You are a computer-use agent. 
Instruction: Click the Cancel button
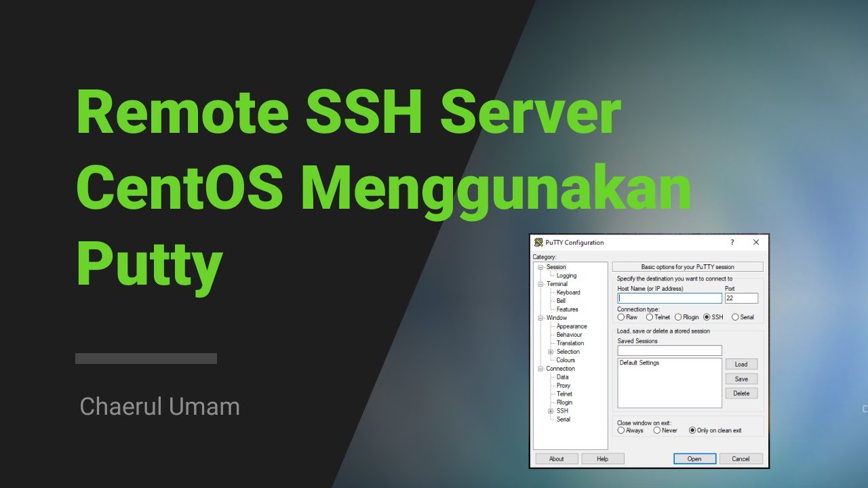tap(741, 459)
